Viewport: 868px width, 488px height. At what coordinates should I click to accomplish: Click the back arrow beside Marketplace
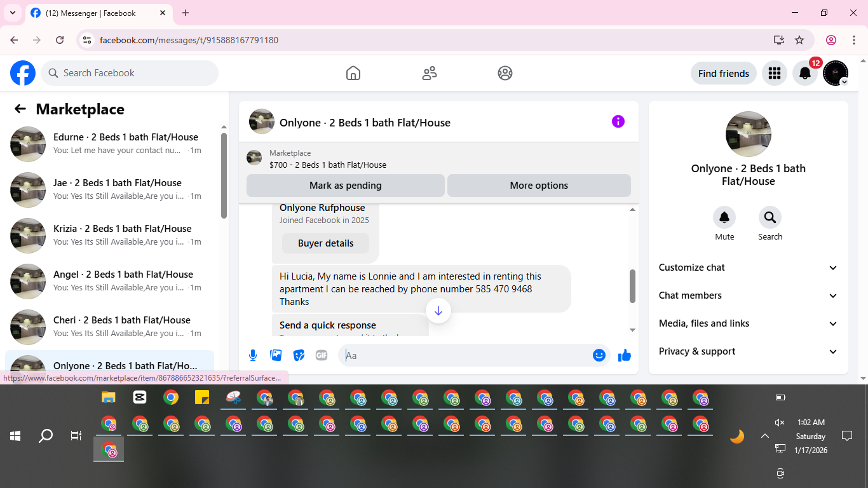click(x=20, y=109)
